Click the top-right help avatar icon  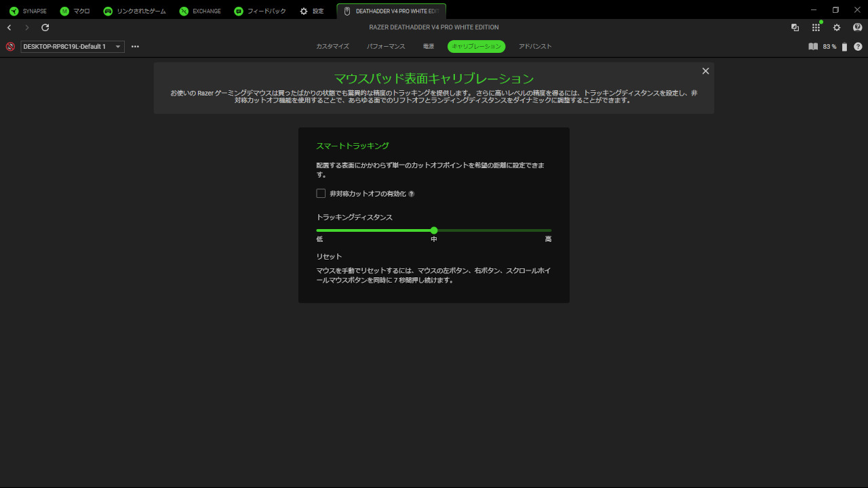(857, 28)
